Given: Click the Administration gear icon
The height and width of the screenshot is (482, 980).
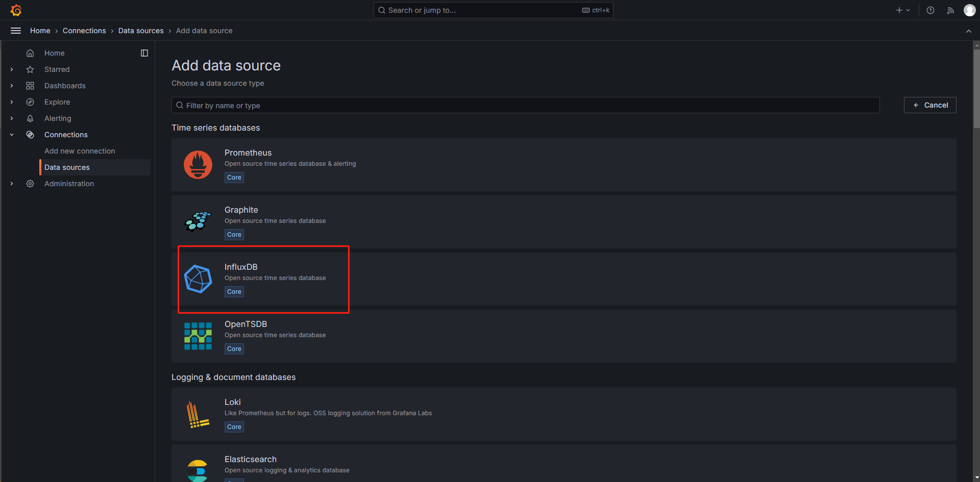Looking at the screenshot, I should 30,184.
